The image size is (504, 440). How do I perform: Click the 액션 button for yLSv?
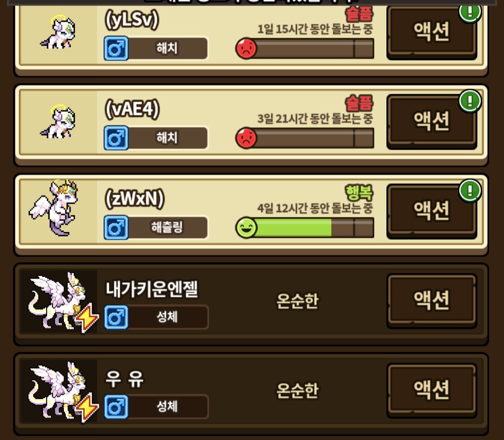point(431,32)
